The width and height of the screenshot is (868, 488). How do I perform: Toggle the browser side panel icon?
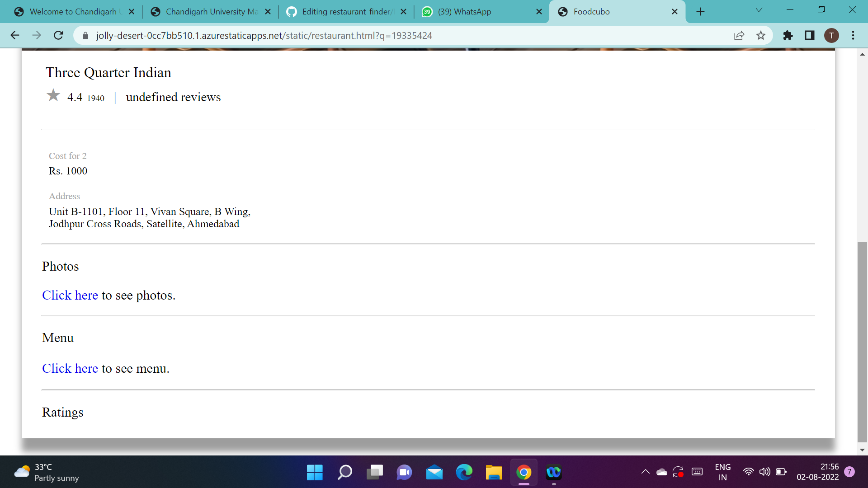pyautogui.click(x=810, y=35)
